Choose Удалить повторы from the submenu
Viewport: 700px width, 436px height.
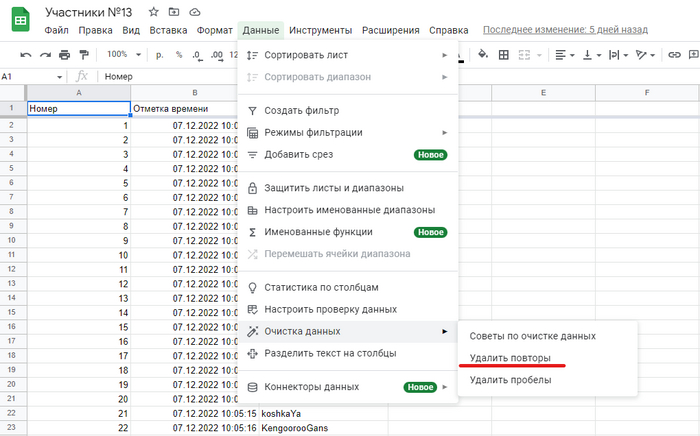(x=509, y=357)
